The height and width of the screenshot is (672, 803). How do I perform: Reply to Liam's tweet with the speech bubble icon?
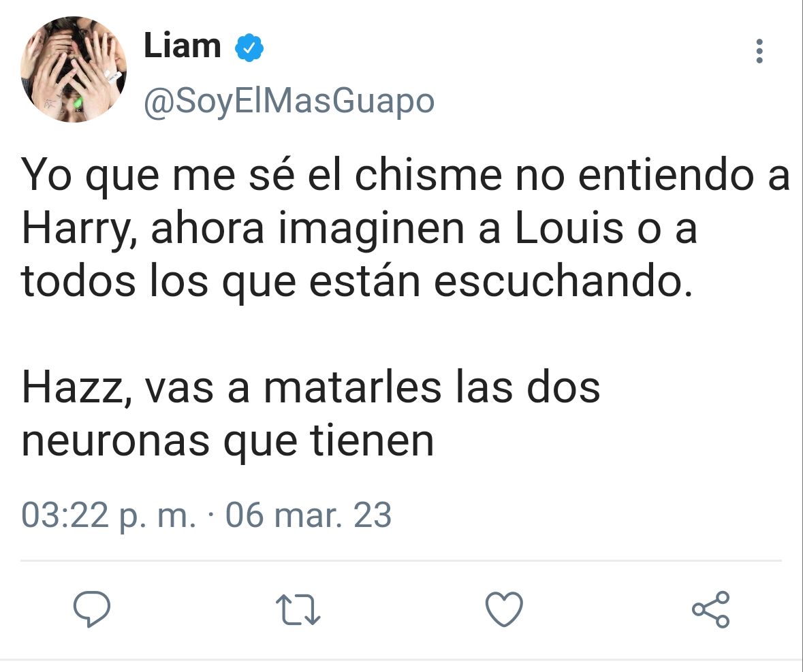tap(92, 609)
